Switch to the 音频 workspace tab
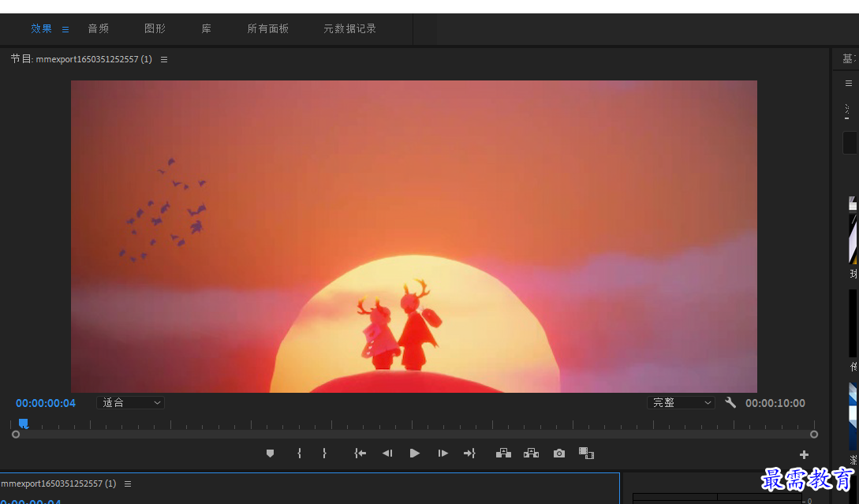859x504 pixels. [98, 28]
